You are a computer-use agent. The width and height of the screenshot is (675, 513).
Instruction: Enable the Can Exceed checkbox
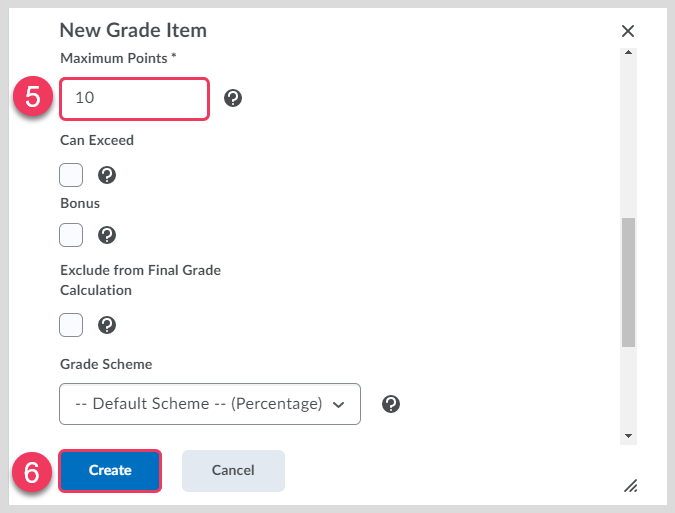point(71,175)
